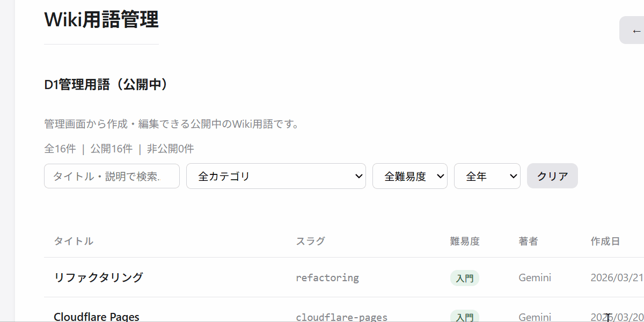Click the 入門 badge on リファクタリング row
644x322 pixels.
click(x=464, y=278)
